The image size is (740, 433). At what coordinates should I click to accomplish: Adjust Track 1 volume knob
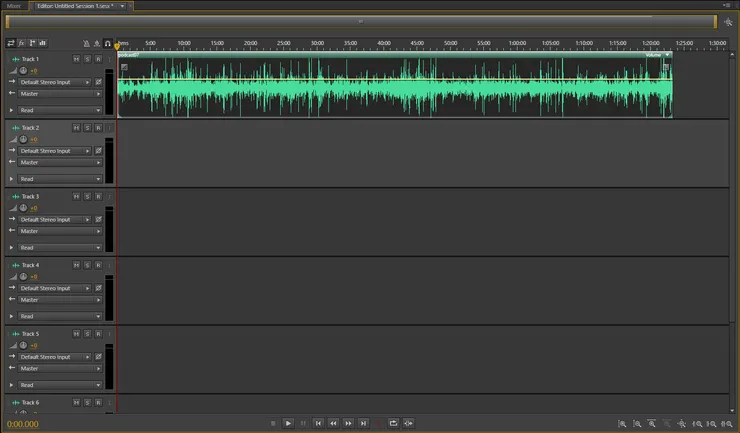(23, 71)
